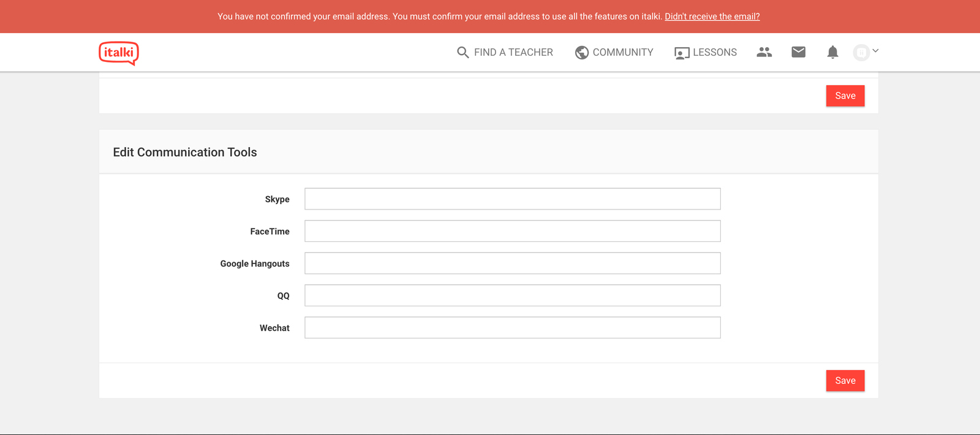
Task: Select the FaceTime text box
Action: (x=512, y=231)
